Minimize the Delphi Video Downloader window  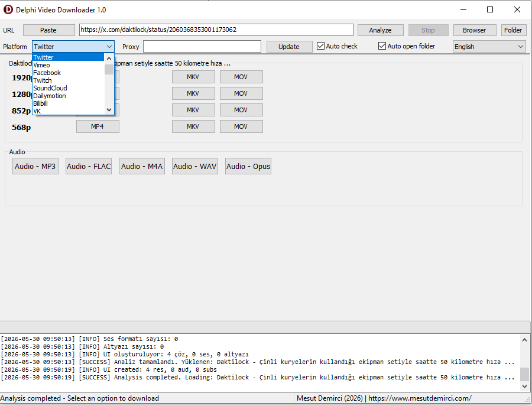463,9
